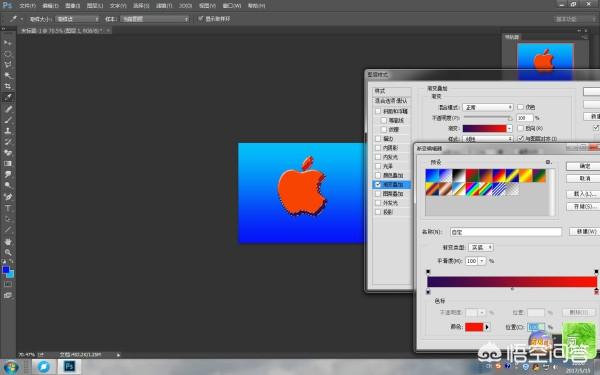Select the Polygonal Lasso tool

coord(8,65)
